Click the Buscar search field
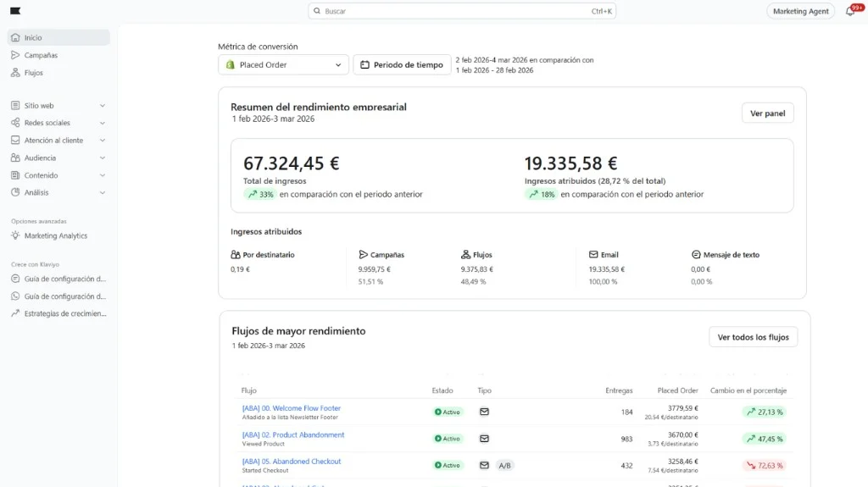868x487 pixels. tap(462, 11)
